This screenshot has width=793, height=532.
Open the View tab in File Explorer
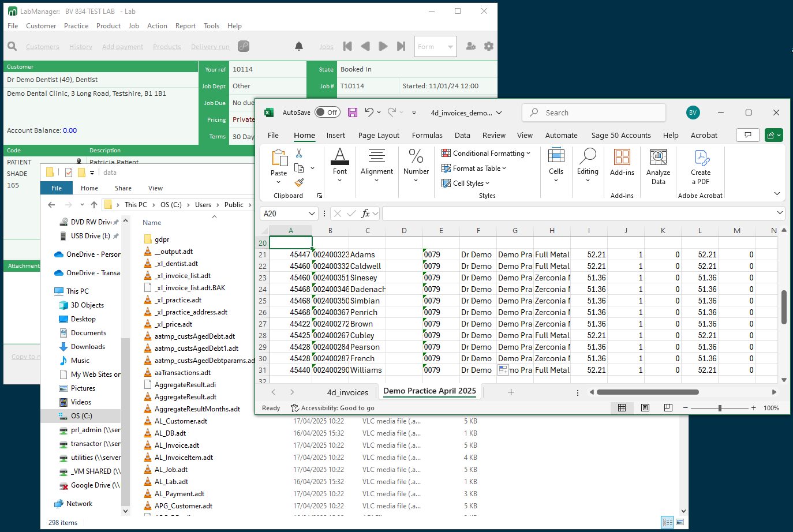tap(155, 188)
